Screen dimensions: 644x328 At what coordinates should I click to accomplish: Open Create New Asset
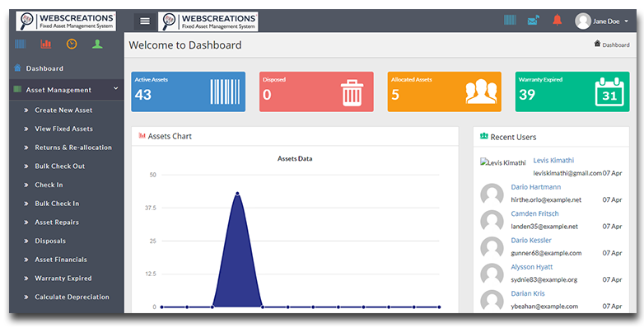63,110
